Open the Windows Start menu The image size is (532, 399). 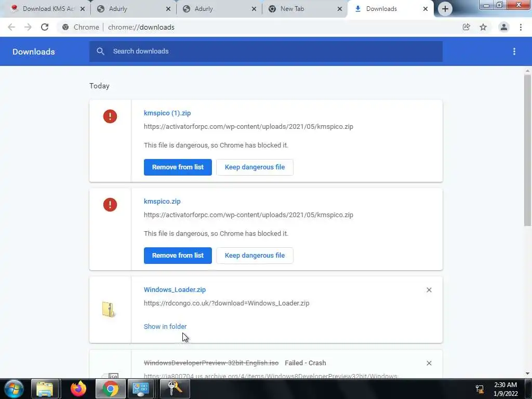pyautogui.click(x=14, y=389)
